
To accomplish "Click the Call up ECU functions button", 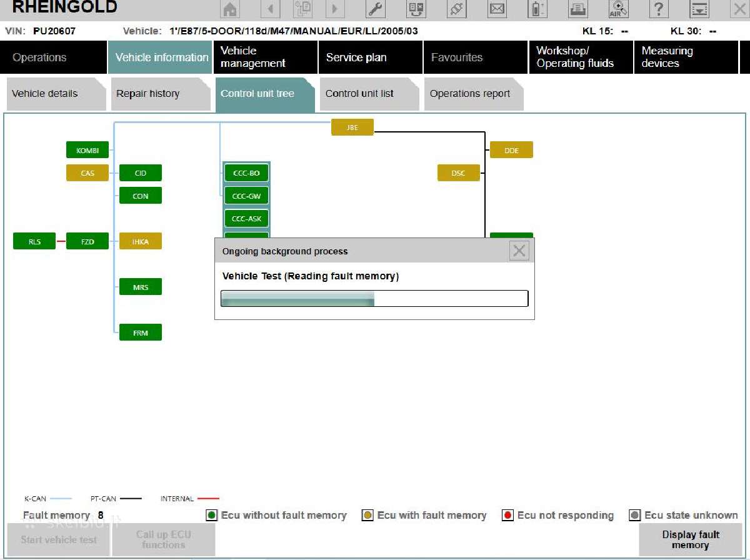I will (164, 539).
